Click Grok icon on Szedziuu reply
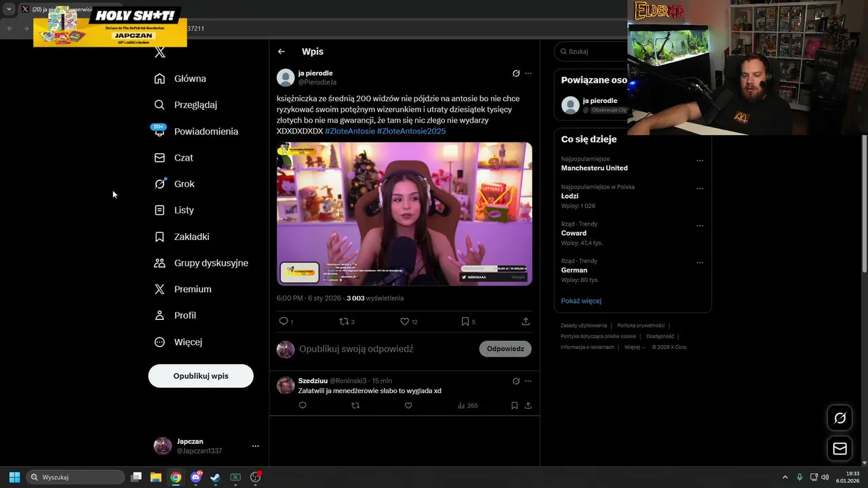Screen dimensions: 868x488 click(516, 381)
